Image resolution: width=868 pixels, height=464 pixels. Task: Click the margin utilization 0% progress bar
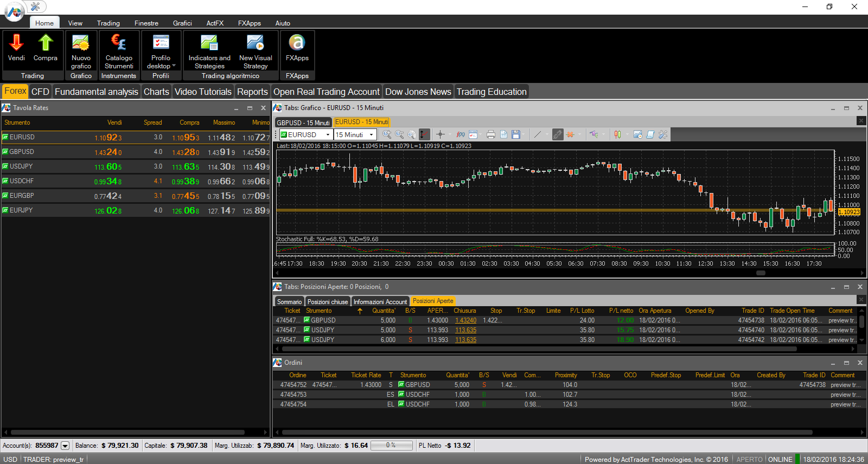point(391,446)
